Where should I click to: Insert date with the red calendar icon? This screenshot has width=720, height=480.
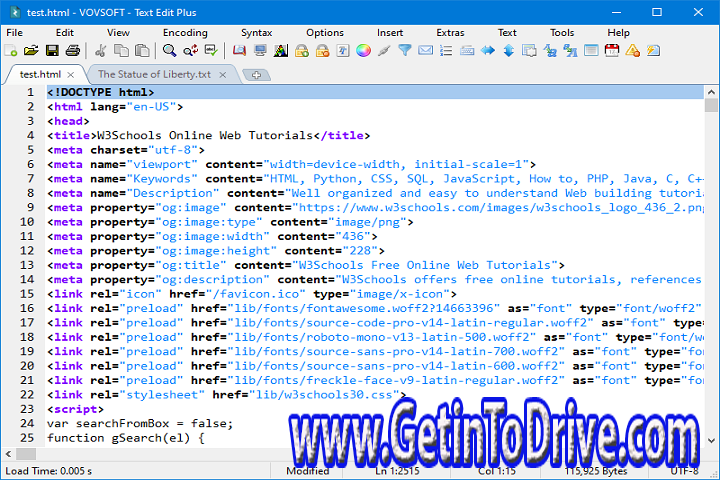click(612, 51)
